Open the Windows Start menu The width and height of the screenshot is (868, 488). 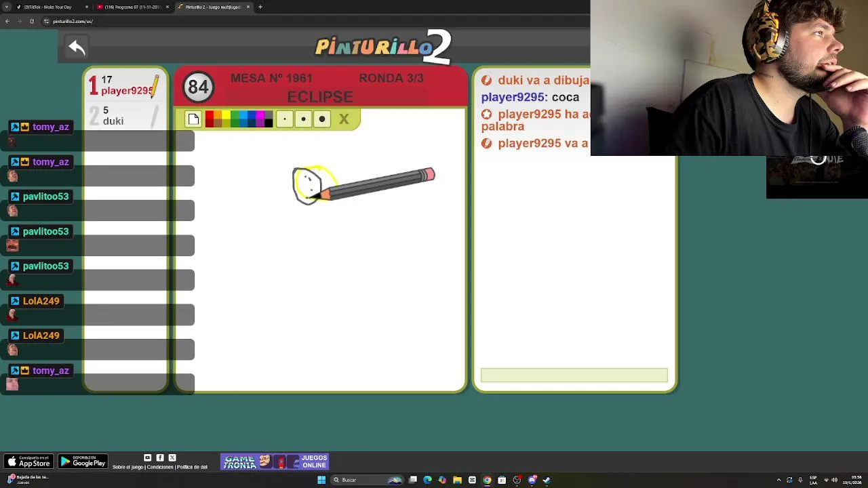(x=321, y=480)
